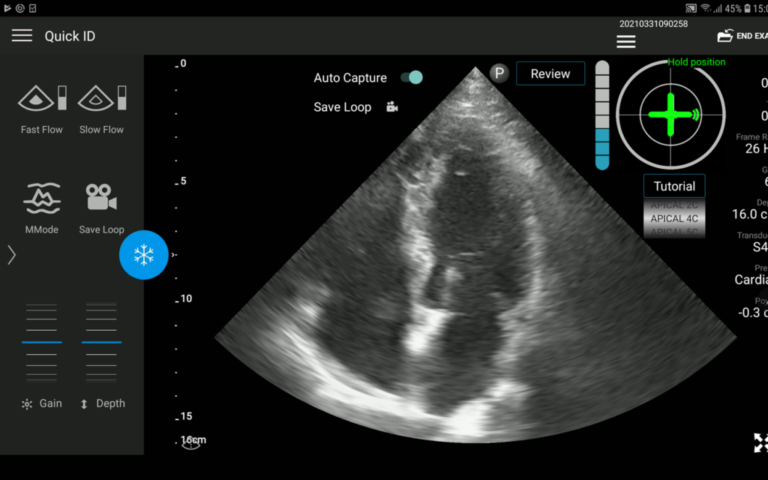Click the Gain brightness icon
The height and width of the screenshot is (480, 768).
click(27, 404)
